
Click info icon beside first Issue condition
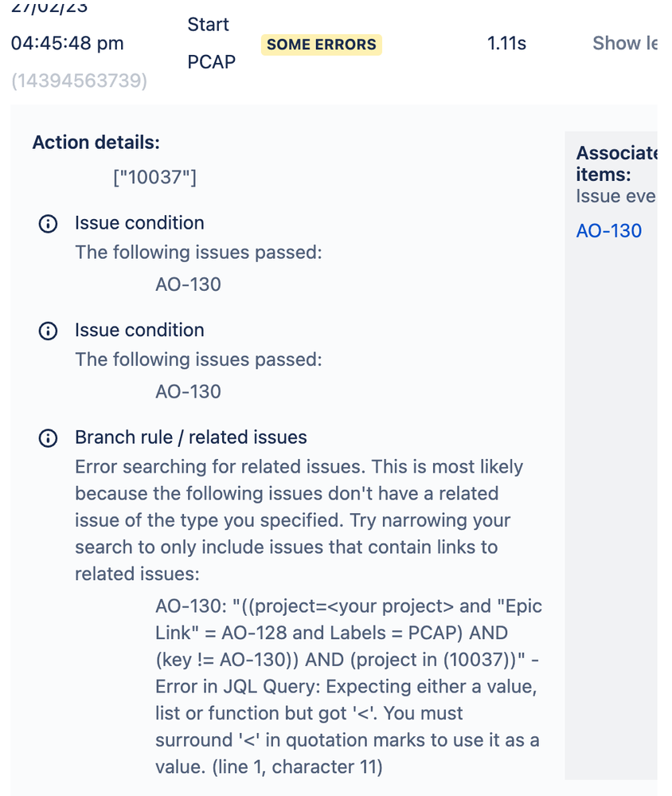point(49,224)
